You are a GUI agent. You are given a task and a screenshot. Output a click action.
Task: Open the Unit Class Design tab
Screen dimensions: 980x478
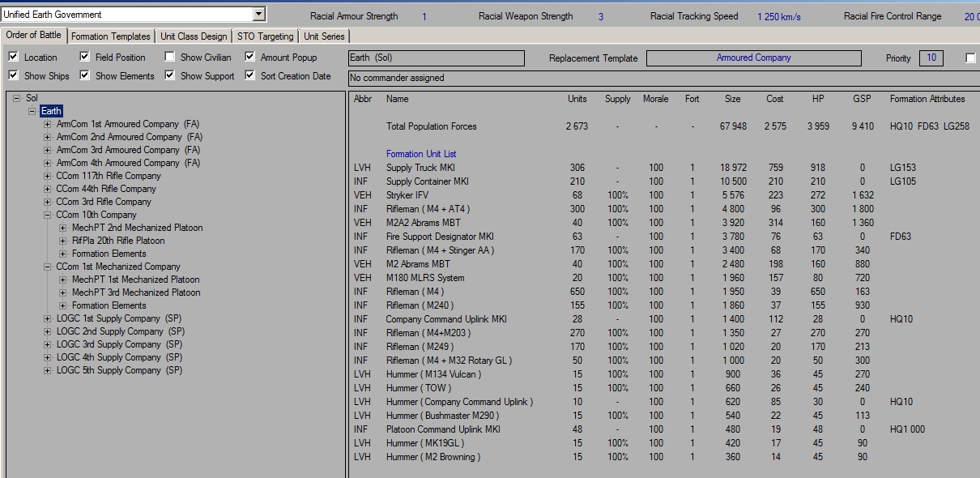194,36
